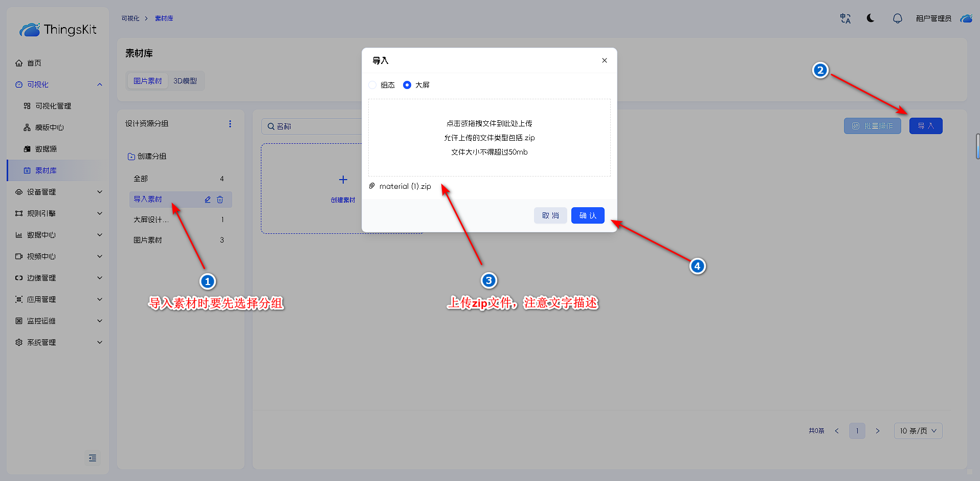The width and height of the screenshot is (980, 481).
Task: Open the notification bell
Action: (x=897, y=18)
